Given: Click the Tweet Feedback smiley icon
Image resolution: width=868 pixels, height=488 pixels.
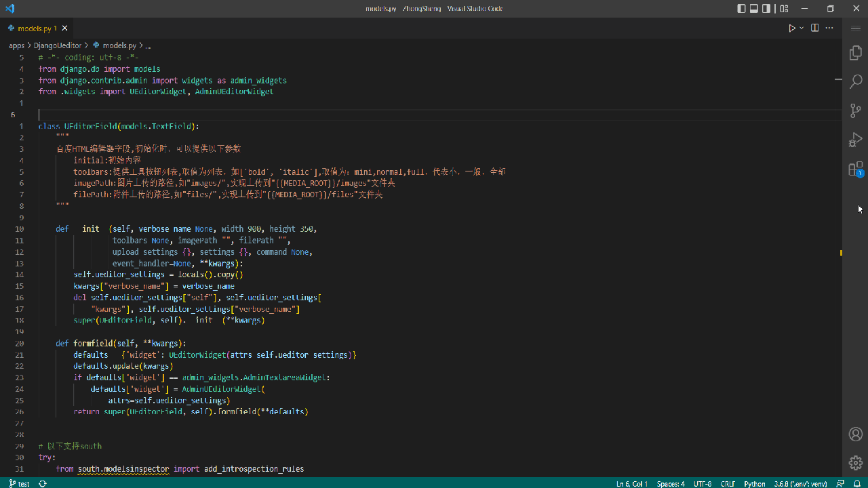Looking at the screenshot, I should pos(840,483).
